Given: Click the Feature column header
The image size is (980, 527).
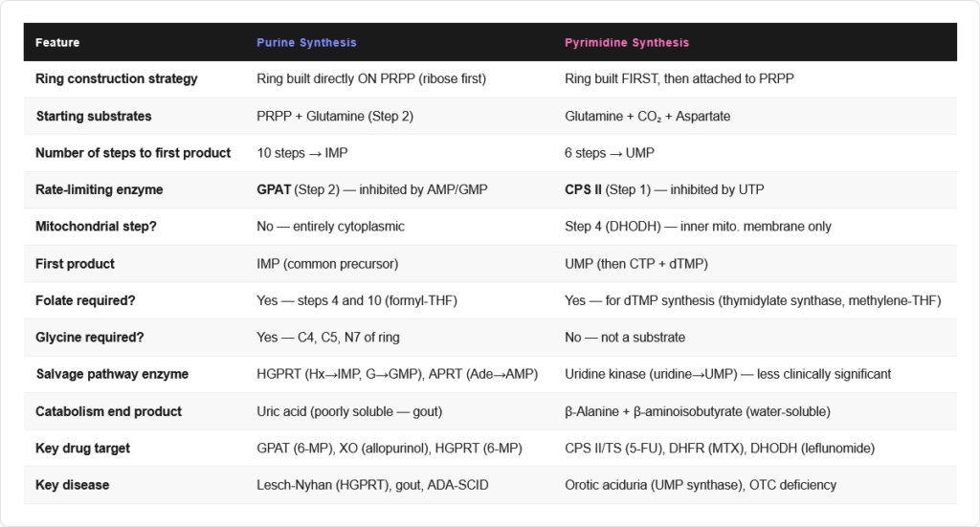Looking at the screenshot, I should click(x=57, y=43).
